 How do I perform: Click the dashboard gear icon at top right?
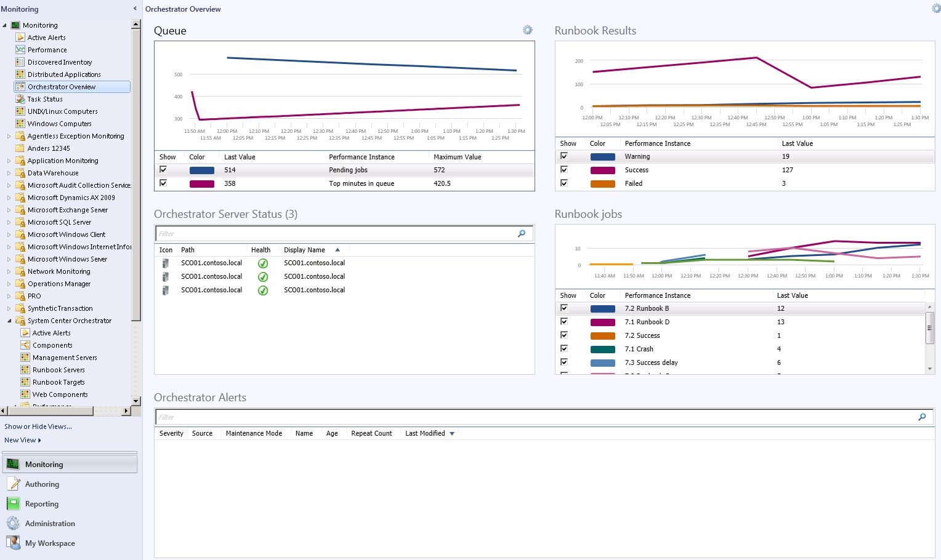(935, 9)
